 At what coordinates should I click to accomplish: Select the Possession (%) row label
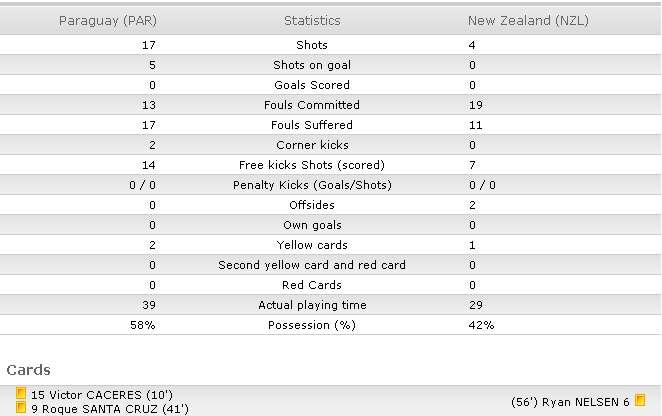point(312,325)
